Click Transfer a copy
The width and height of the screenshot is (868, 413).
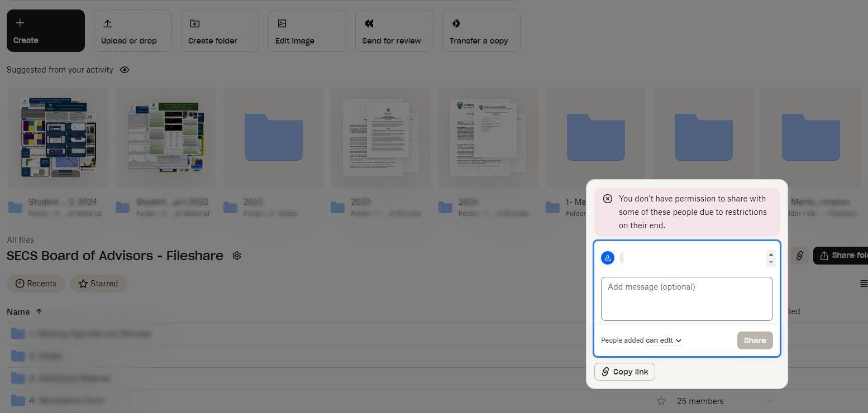pos(481,31)
